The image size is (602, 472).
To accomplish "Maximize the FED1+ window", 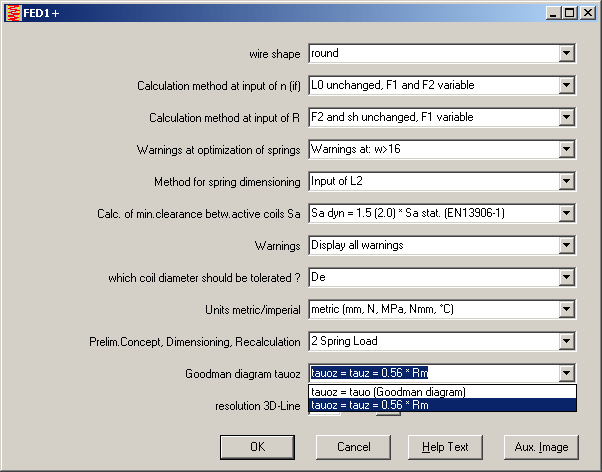I will coord(569,12).
